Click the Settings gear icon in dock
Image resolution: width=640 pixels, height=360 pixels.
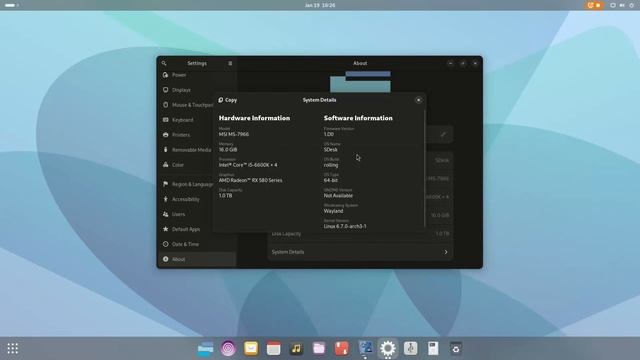388,349
